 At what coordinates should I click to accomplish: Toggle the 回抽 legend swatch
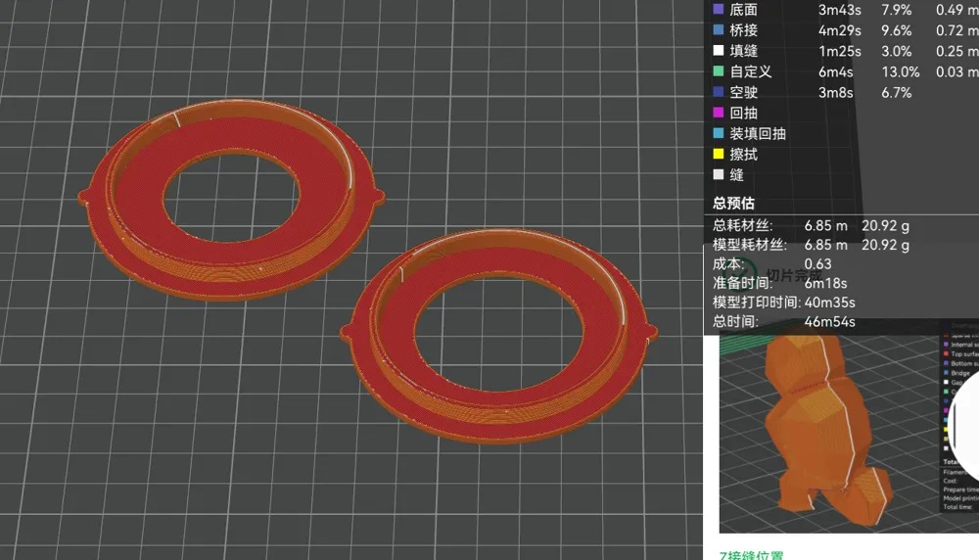pos(719,113)
